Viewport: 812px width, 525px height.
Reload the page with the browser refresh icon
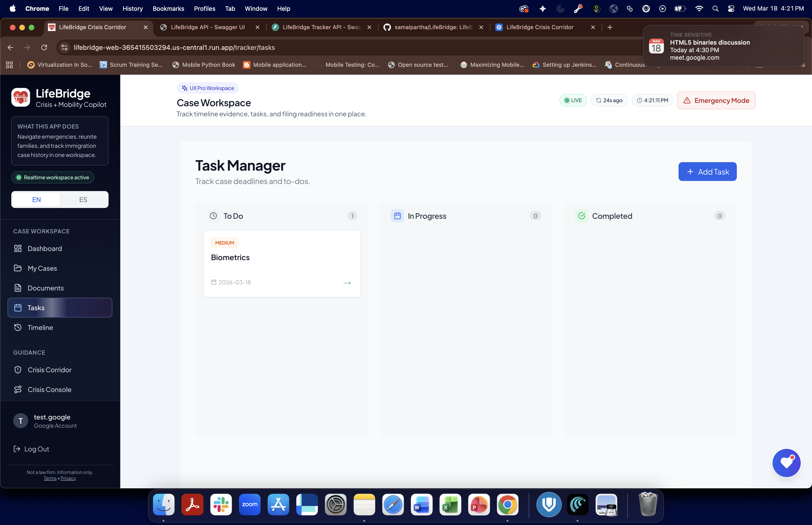(44, 47)
